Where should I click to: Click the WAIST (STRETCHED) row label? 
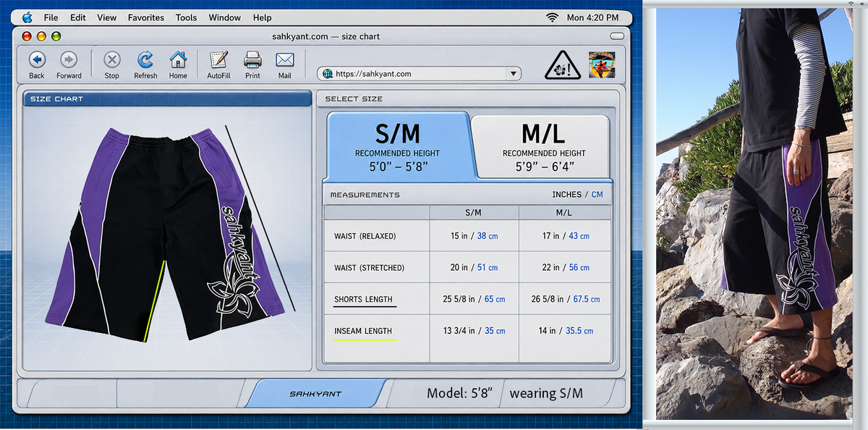point(369,268)
